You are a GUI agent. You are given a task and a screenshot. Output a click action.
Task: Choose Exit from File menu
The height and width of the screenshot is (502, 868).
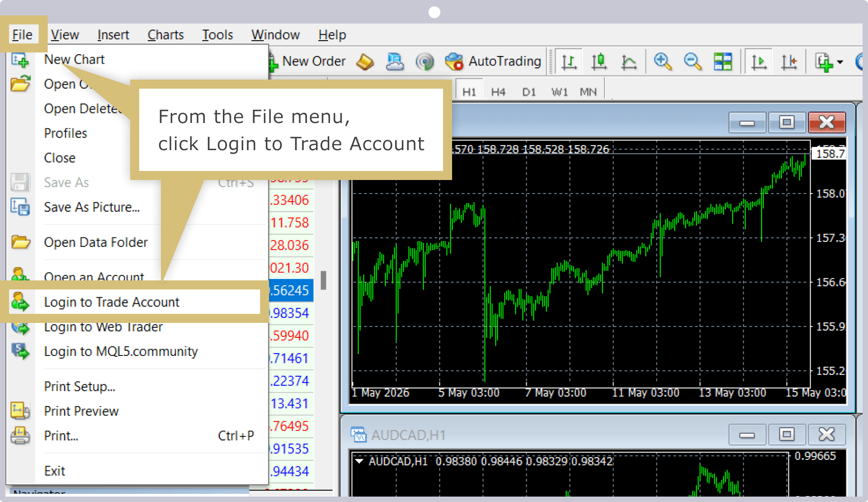[x=55, y=471]
